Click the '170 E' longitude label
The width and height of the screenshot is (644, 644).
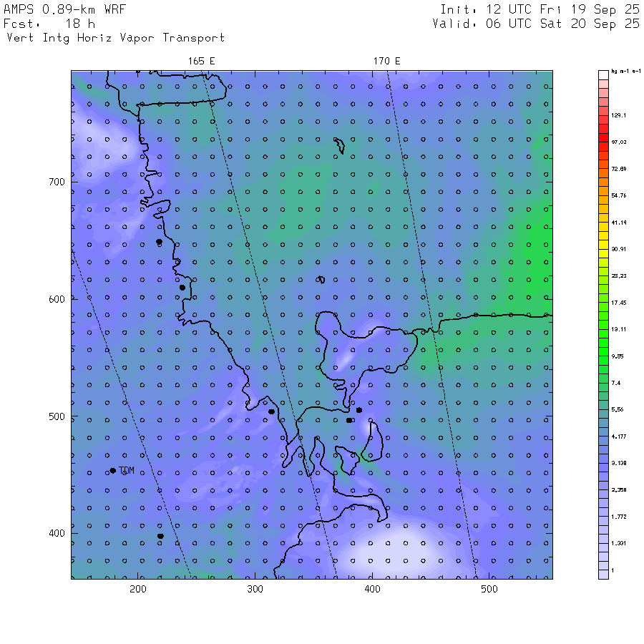(386, 62)
